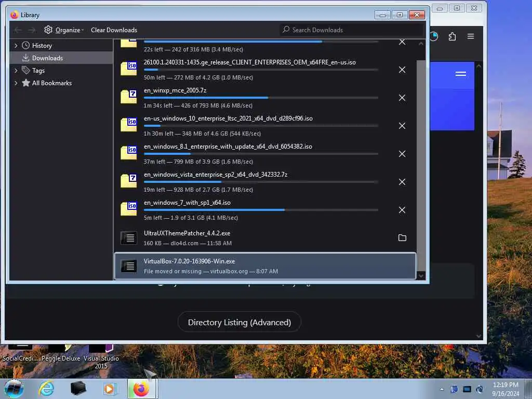This screenshot has width=532, height=399.
Task: Click the ISO icon of windows_10_enterprise_ltsc
Action: (129, 125)
